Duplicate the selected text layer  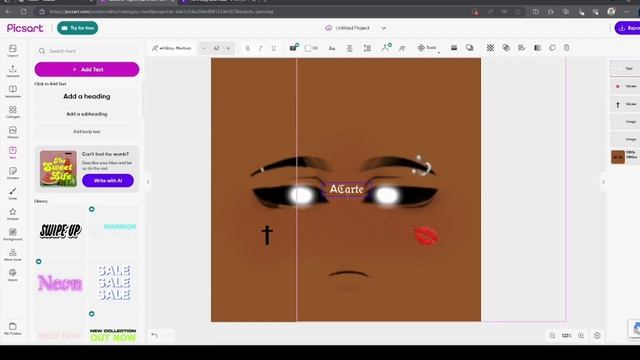click(x=552, y=48)
